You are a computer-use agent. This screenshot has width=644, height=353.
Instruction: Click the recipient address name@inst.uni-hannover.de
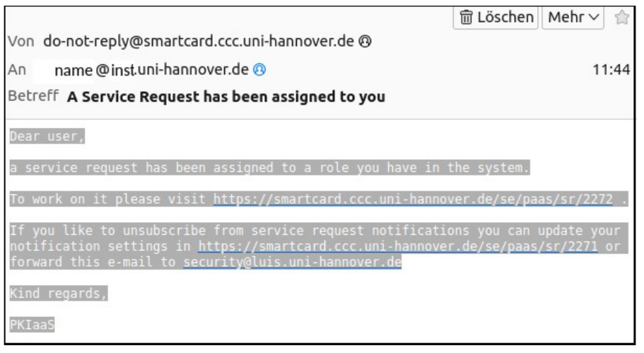151,70
